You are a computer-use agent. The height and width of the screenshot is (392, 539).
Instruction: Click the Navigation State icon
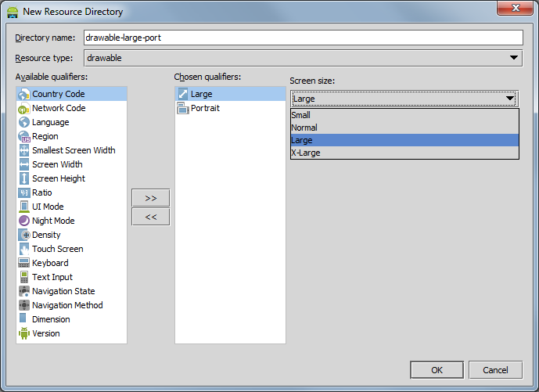pos(24,291)
